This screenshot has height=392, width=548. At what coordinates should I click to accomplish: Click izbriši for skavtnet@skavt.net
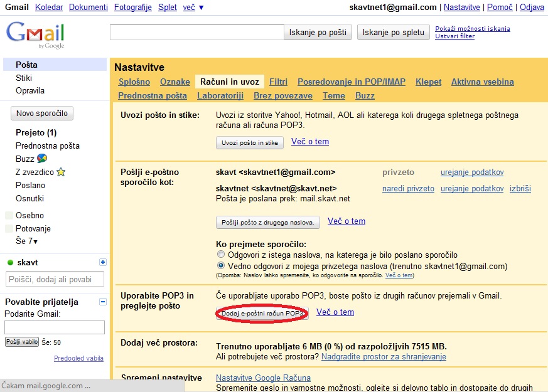[520, 189]
